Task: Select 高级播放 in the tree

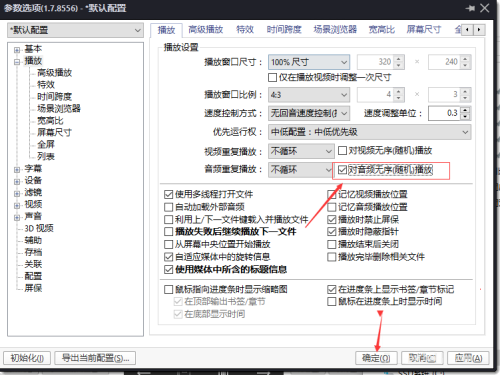Action: pos(54,73)
